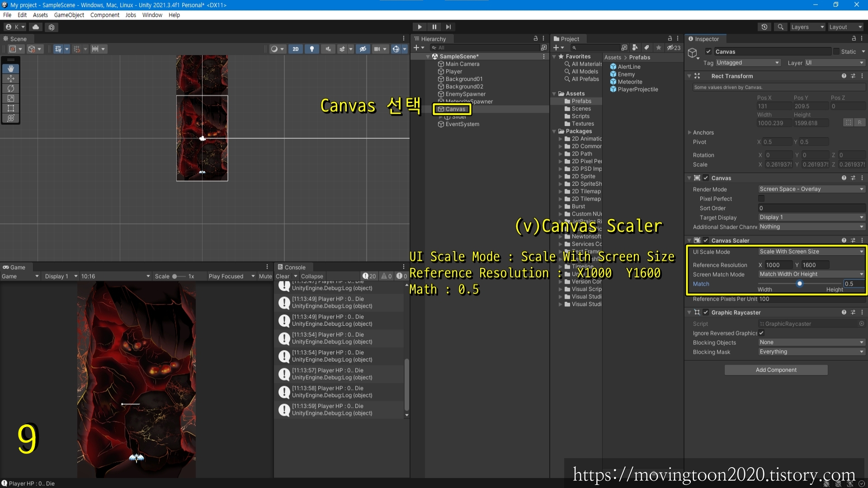Screen dimensions: 868x488
Task: Select the Hand (View) tool in Scene
Action: (x=11, y=69)
